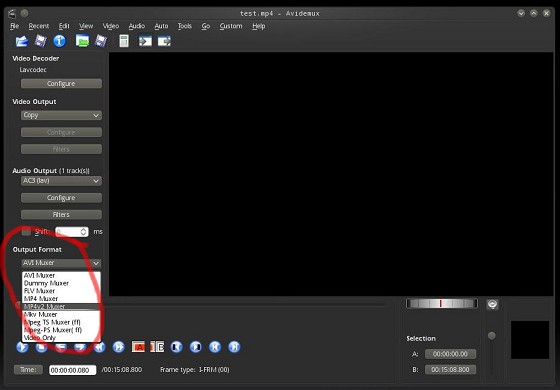Click Configure under Video Decoder
560x390 pixels.
coord(61,84)
